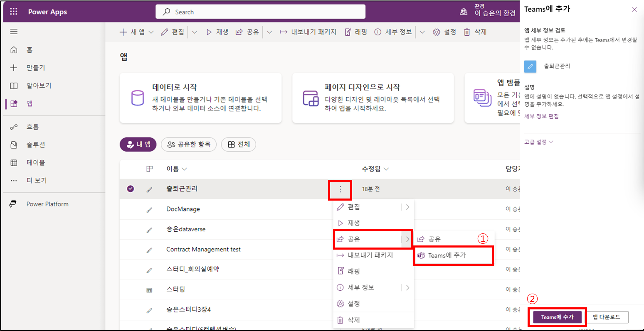Expand the dropdown chevron next to 편집

point(195,32)
